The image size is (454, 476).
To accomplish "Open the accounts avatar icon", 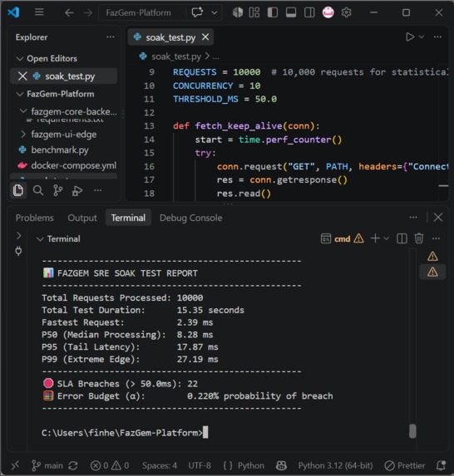I will (x=328, y=12).
